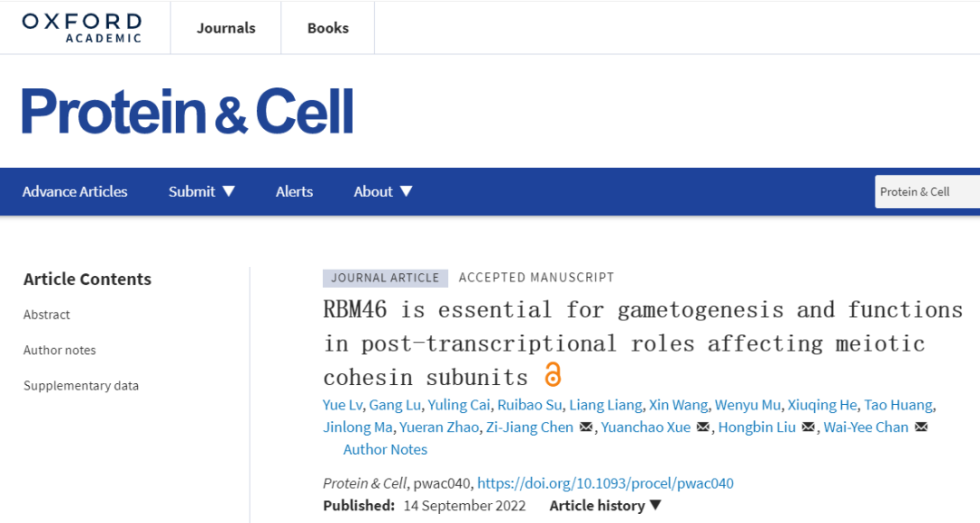
Task: Expand the Article history section
Action: tap(605, 506)
